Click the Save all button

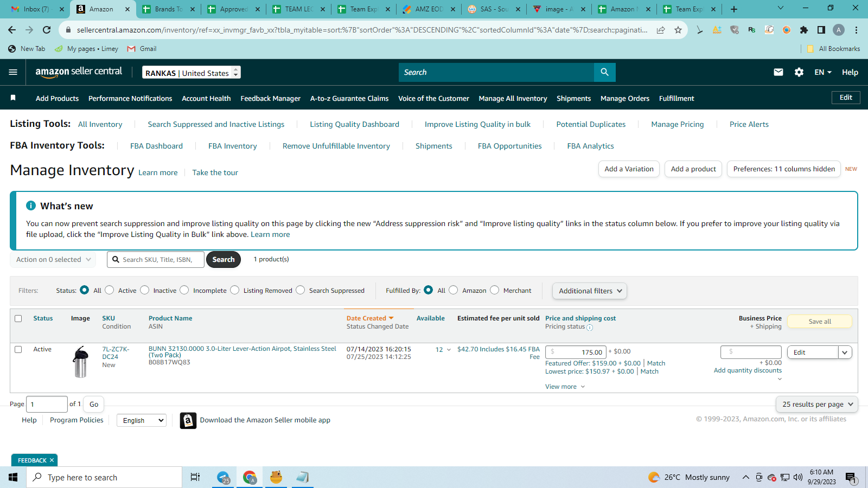(820, 322)
